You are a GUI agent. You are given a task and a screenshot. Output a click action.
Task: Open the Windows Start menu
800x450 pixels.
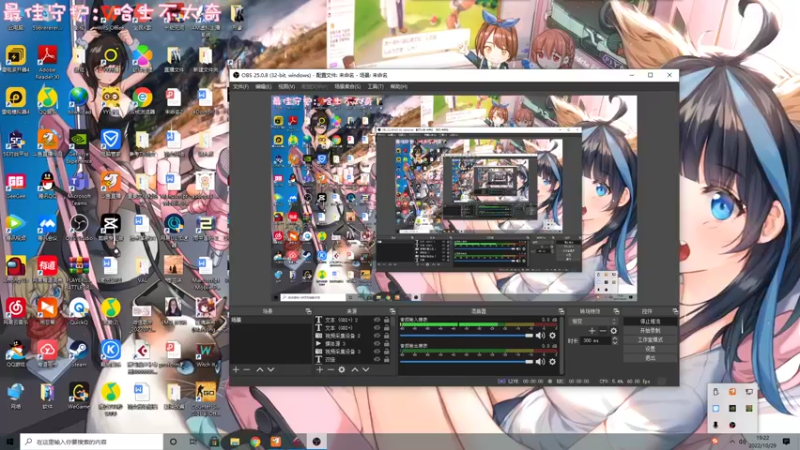coord(9,441)
